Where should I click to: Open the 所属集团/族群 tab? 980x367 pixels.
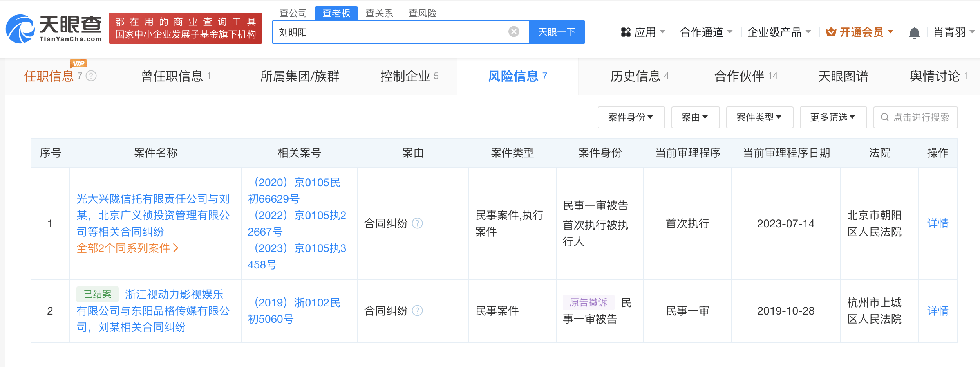300,76
